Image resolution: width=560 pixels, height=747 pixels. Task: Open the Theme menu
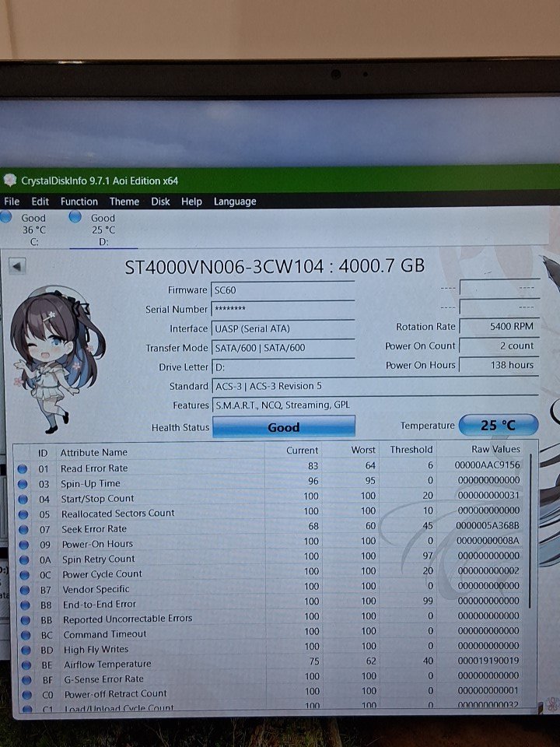click(x=124, y=202)
